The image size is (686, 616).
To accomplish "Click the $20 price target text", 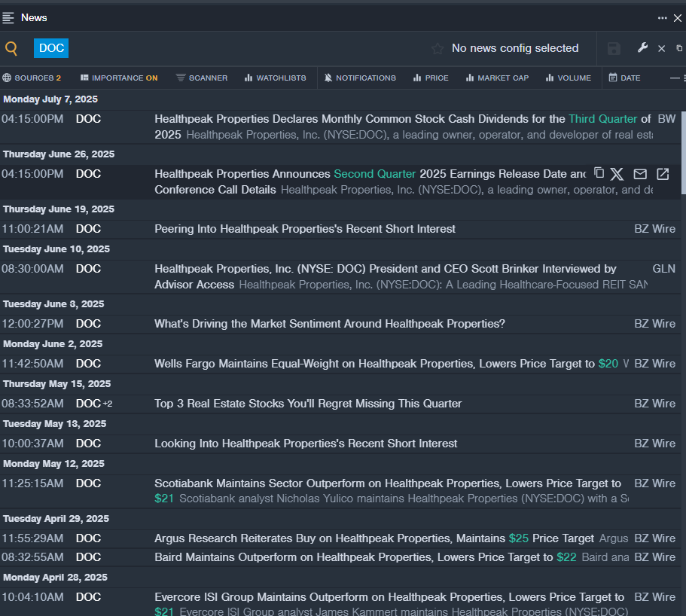I will point(608,364).
